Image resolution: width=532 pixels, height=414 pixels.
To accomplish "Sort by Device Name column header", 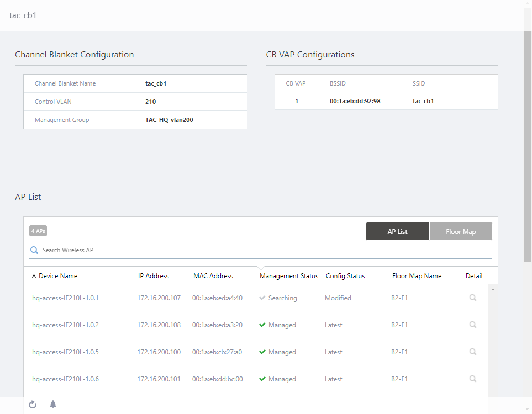I will 57,276.
